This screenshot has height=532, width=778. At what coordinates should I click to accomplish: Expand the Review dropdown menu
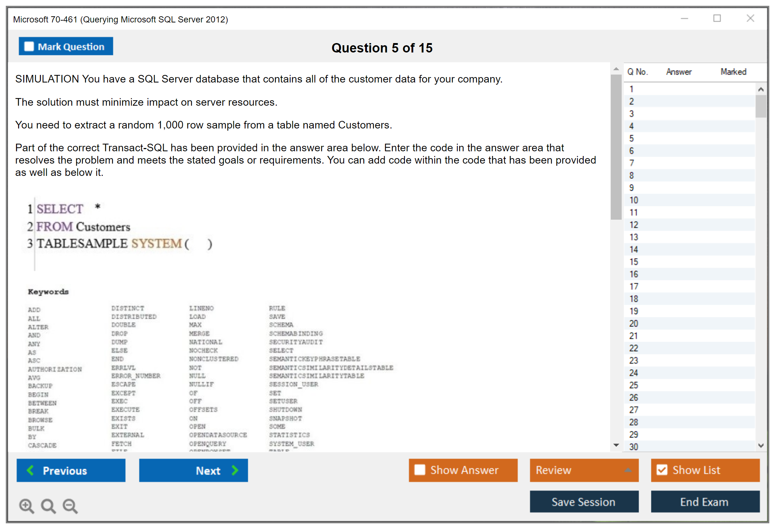click(628, 470)
